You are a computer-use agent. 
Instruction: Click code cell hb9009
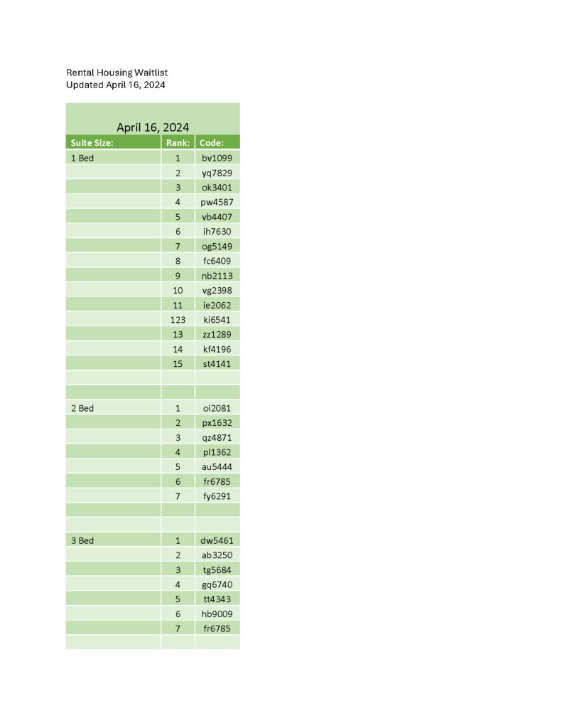(x=217, y=614)
